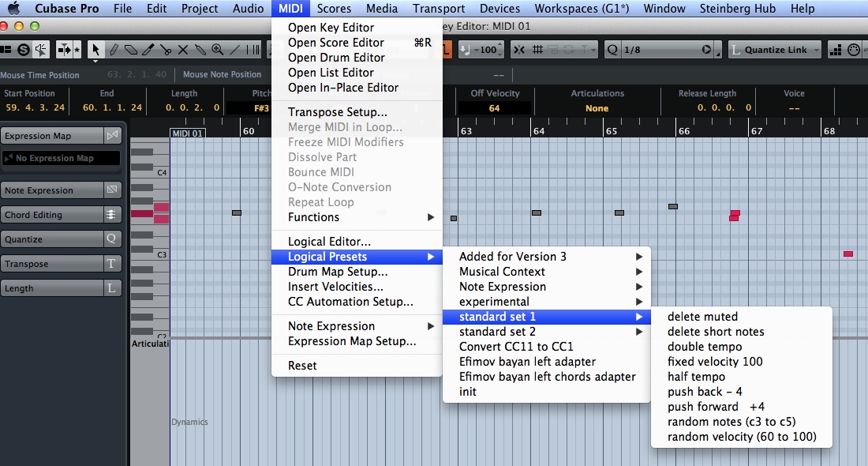Expand standard set 2 submenu
The width and height of the screenshot is (868, 466).
point(546,332)
